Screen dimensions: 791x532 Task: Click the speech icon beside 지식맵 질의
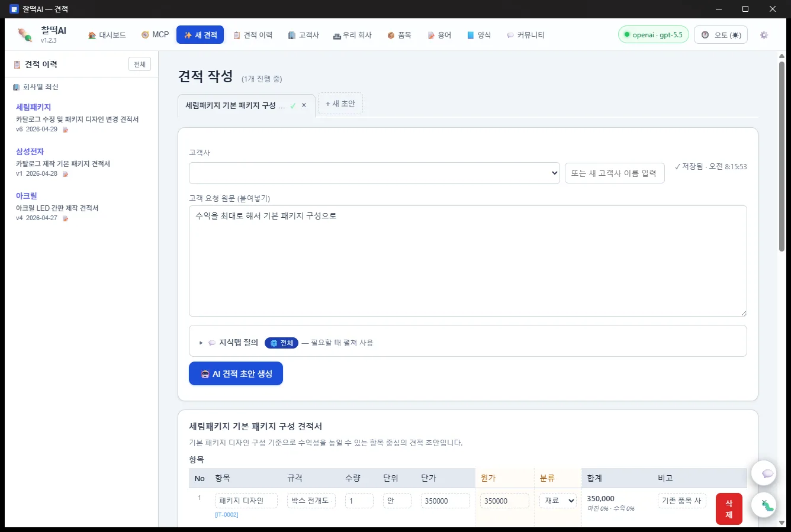(x=212, y=343)
